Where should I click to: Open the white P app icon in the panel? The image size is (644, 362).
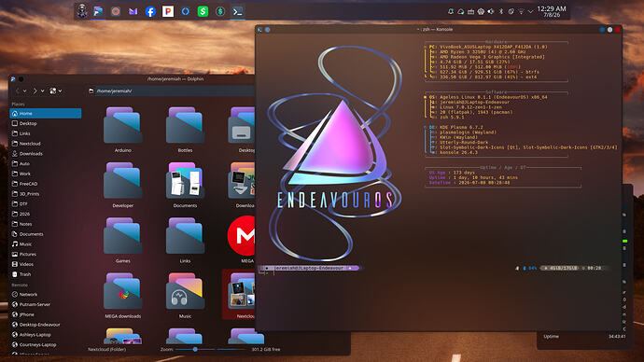tap(168, 11)
